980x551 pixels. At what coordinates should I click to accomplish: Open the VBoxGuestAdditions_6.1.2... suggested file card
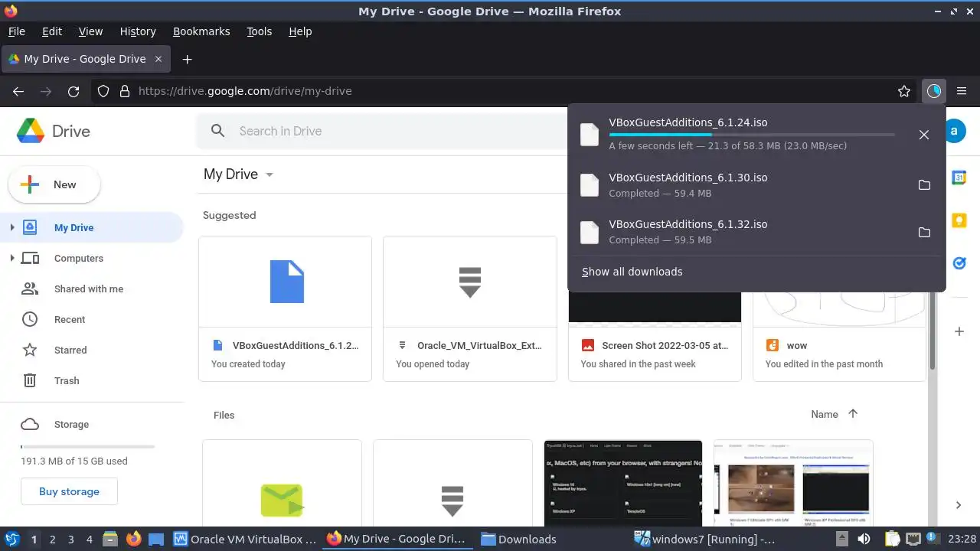tap(285, 308)
